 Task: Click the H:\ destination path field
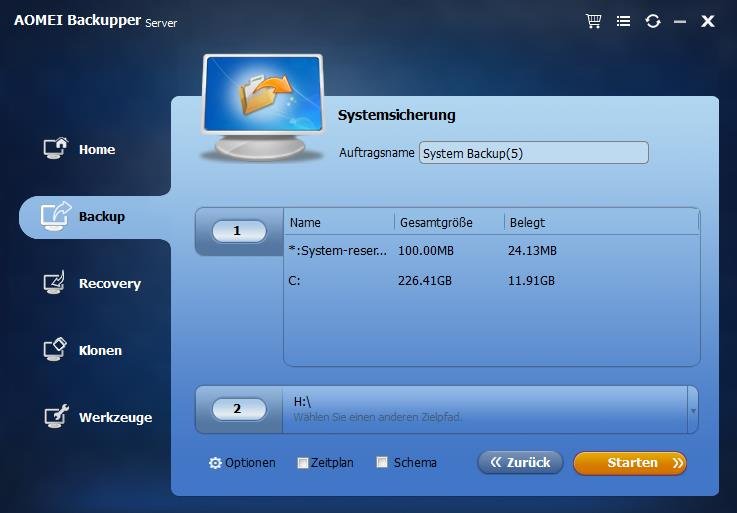pos(485,410)
